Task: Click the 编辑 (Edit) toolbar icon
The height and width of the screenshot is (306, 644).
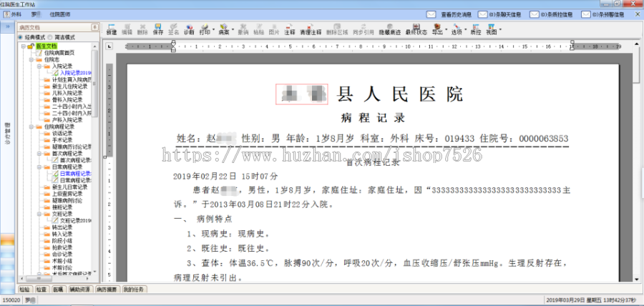Action: tap(127, 29)
